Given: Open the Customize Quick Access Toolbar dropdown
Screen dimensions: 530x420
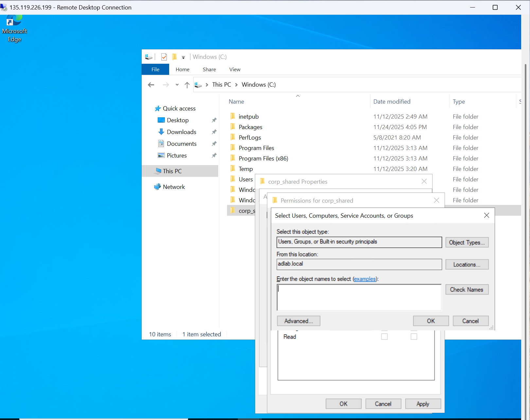Looking at the screenshot, I should [x=184, y=57].
